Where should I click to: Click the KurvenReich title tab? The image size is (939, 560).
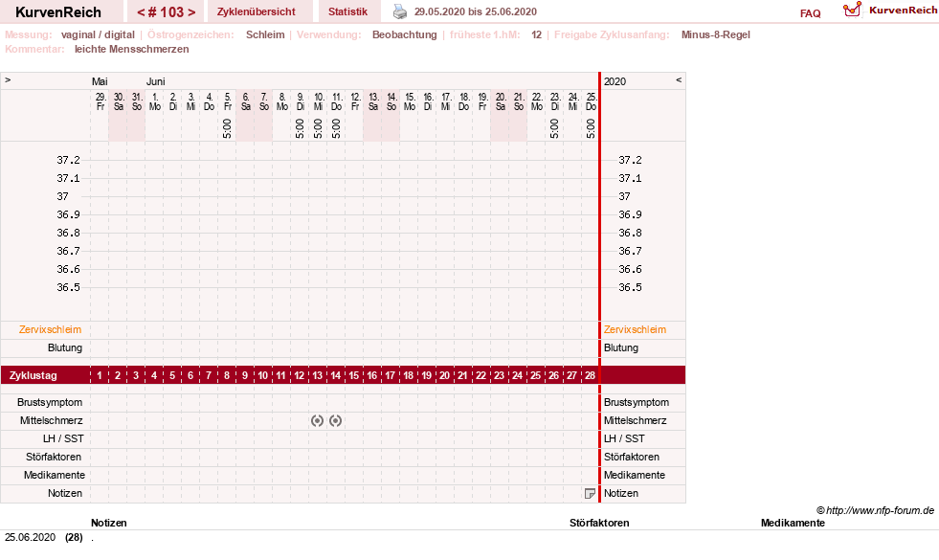[x=58, y=11]
